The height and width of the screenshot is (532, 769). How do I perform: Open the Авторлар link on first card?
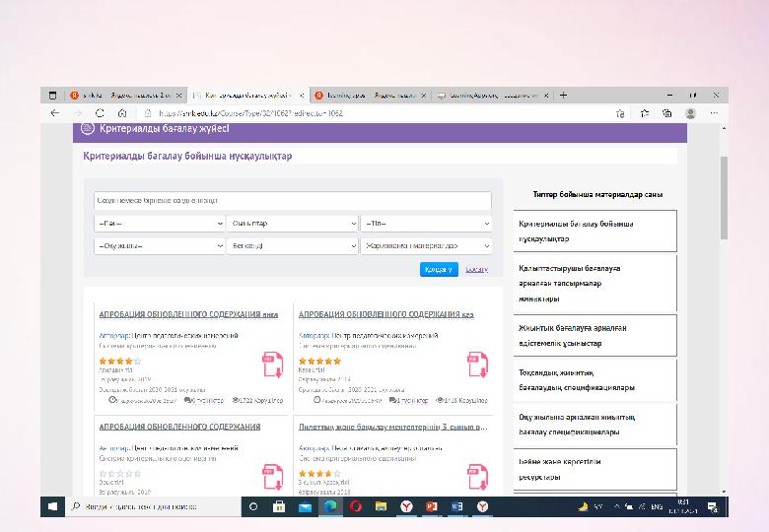tap(114, 336)
